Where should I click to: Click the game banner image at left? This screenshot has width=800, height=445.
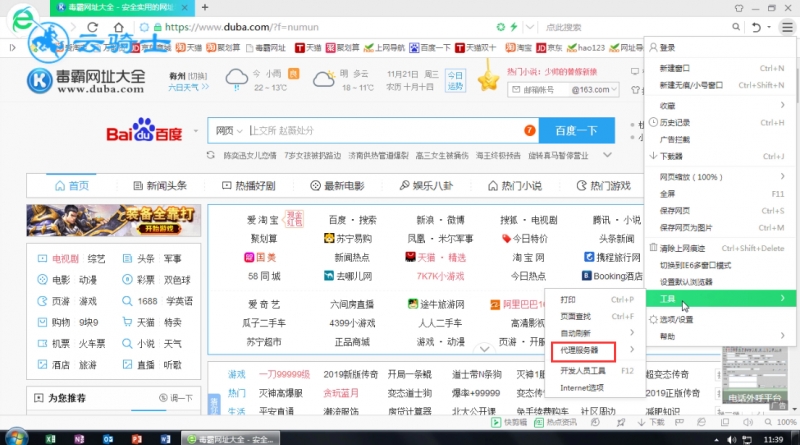pos(113,220)
